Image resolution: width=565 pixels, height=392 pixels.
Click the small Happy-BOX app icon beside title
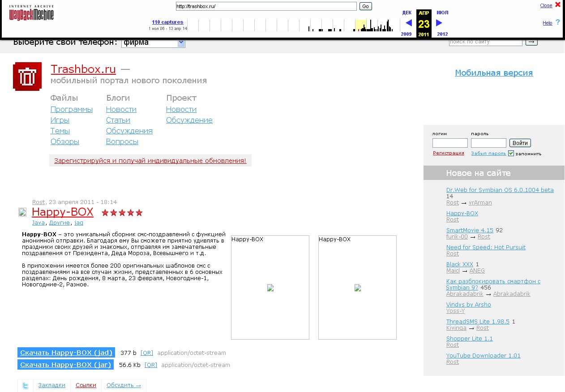coord(22,212)
